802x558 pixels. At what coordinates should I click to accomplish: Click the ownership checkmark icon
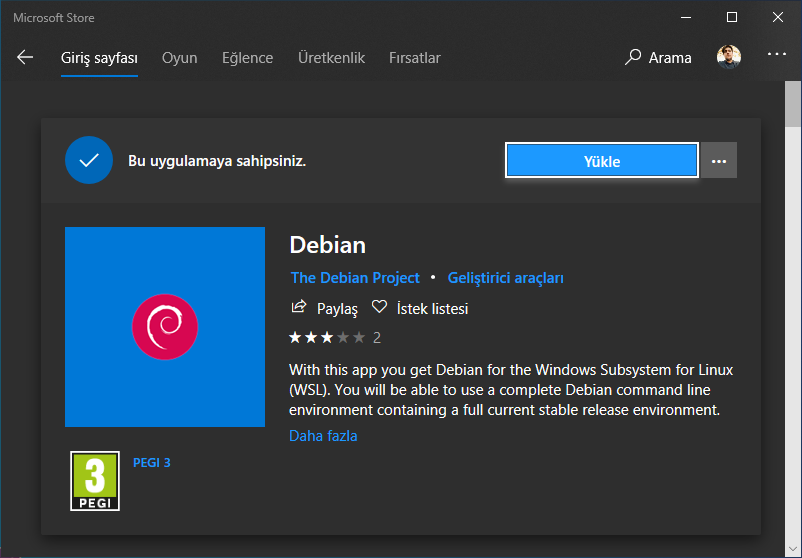(89, 160)
